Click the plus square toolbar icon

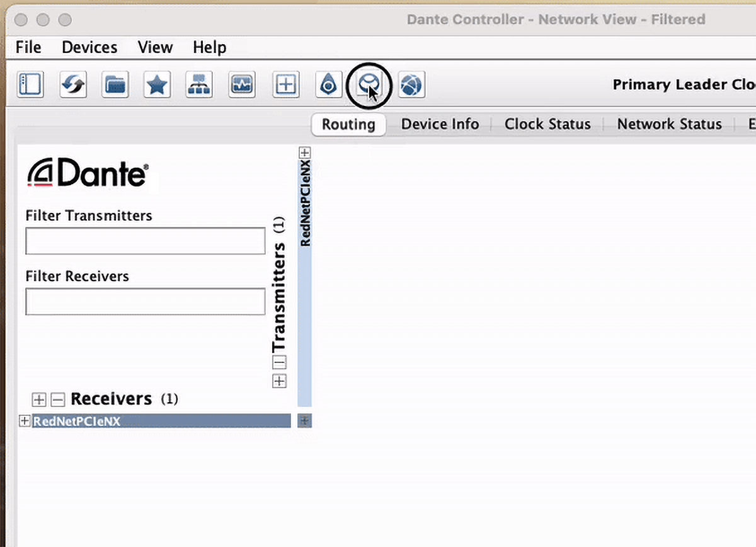pos(286,84)
